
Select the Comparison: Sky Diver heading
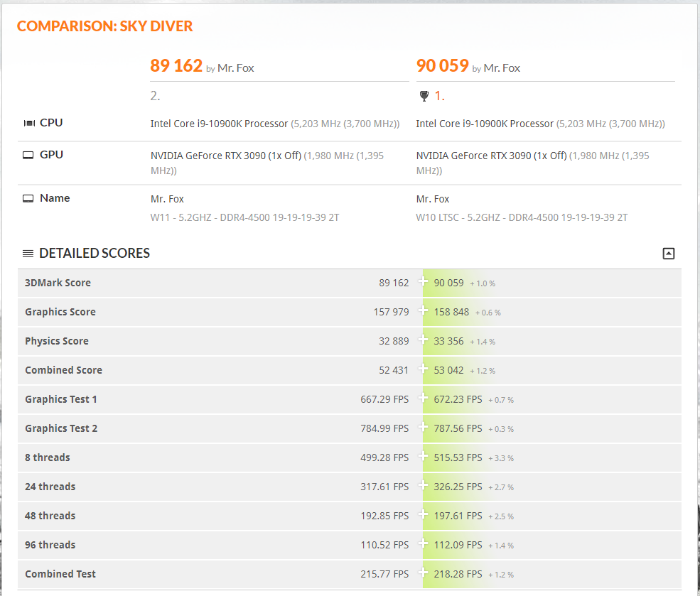105,26
